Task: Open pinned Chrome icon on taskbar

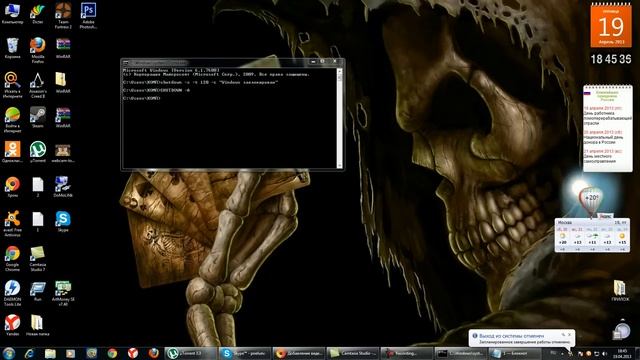Action: [x=112, y=353]
